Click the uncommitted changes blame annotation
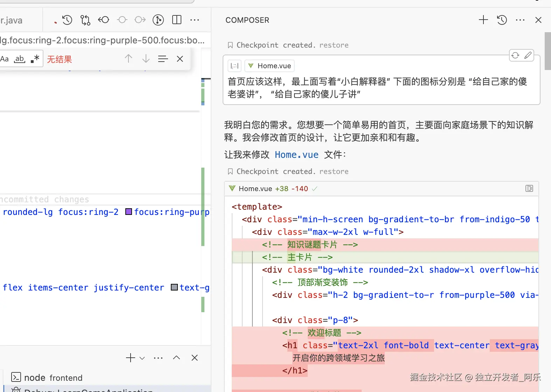Viewport: 551px width, 392px height. click(x=45, y=199)
